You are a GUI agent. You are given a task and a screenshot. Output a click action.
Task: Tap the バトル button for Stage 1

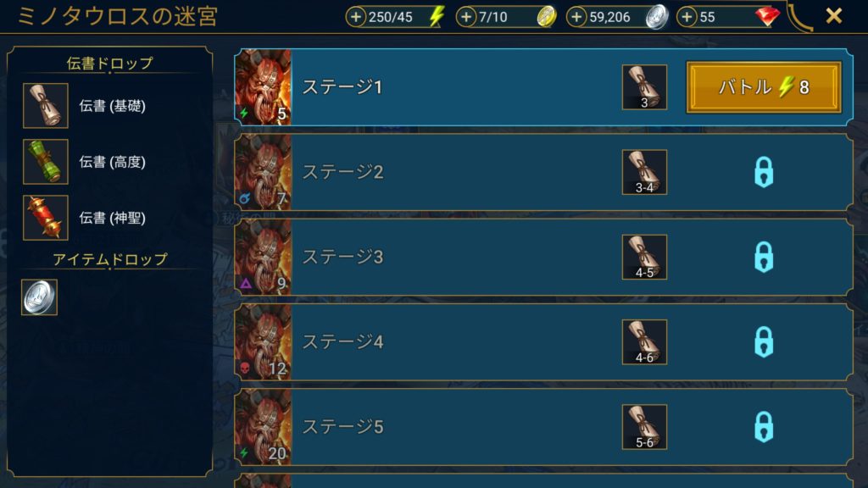click(x=764, y=87)
